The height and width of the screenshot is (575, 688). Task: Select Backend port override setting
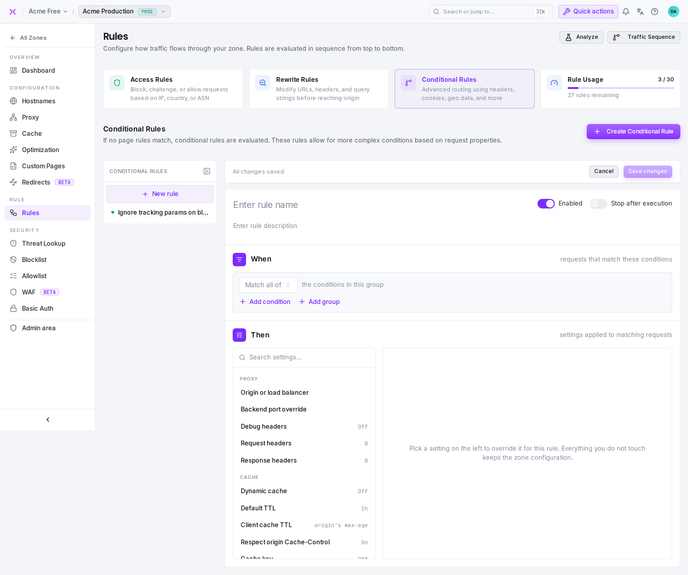305,409
